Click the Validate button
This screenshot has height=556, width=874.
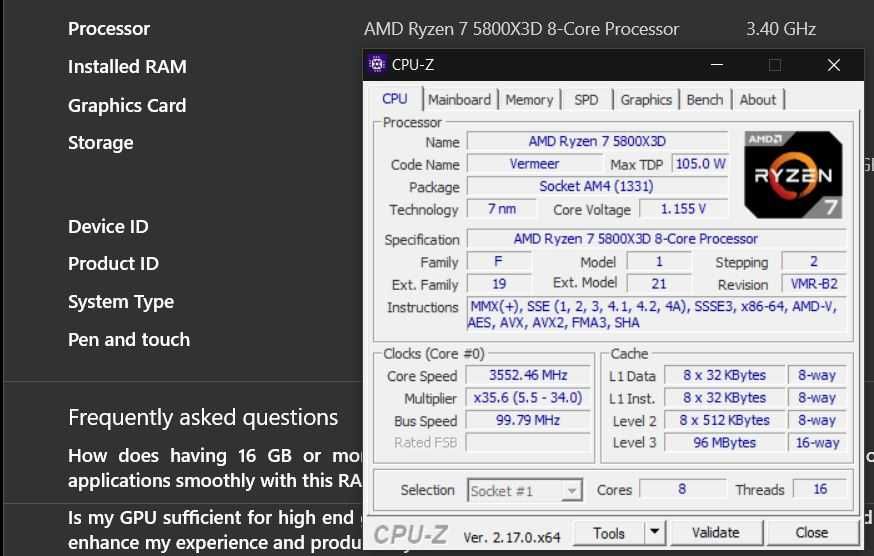tap(716, 533)
